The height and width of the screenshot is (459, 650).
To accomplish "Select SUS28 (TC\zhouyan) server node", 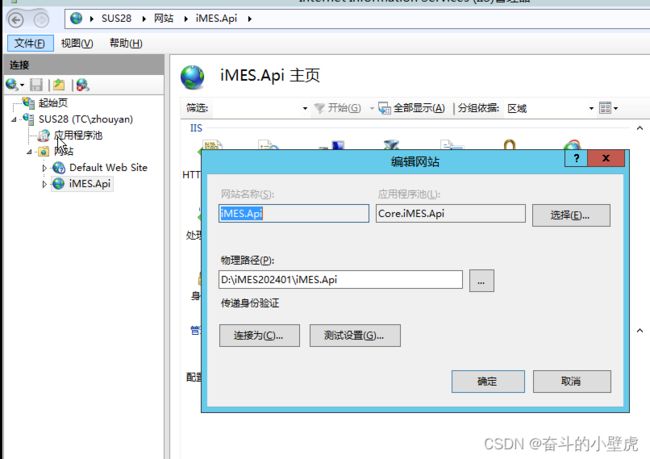I will coord(86,119).
